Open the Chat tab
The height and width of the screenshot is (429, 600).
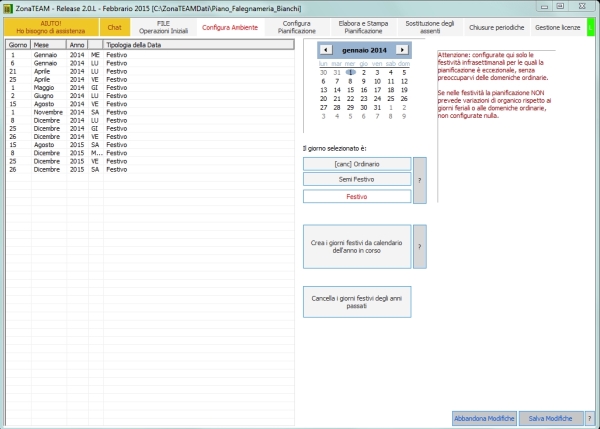[x=114, y=27]
